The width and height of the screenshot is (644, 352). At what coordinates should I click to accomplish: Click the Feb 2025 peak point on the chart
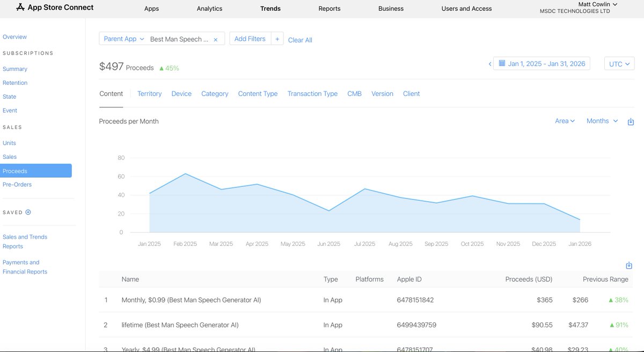[185, 173]
